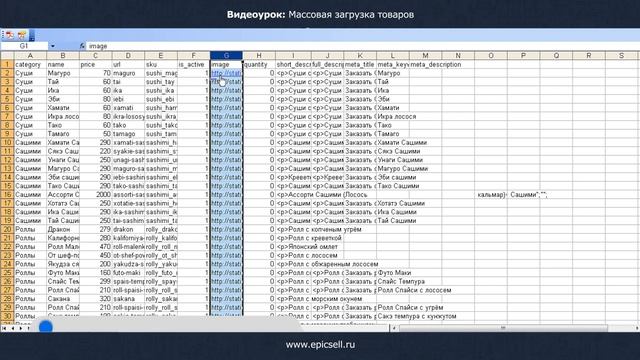
Task: Click the 'is_active' header cell
Action: coord(193,64)
